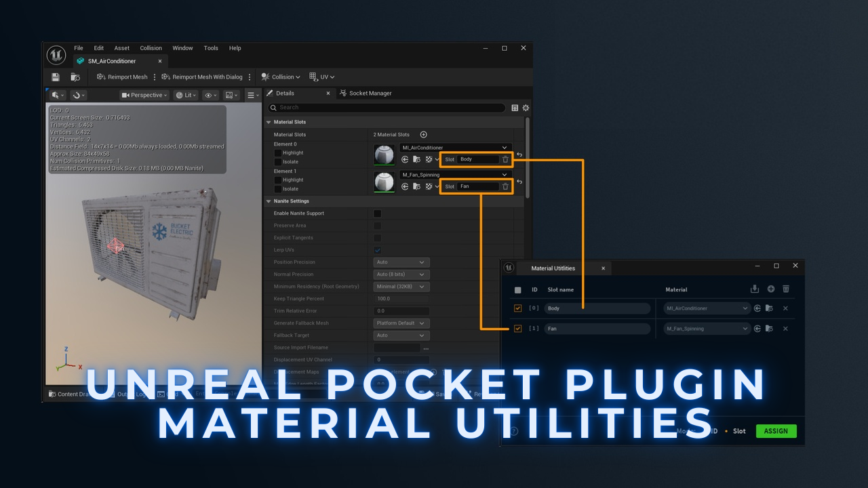Screen dimensions: 868x488
Task: Use selected asset arrow for Element 1
Action: pyautogui.click(x=405, y=186)
